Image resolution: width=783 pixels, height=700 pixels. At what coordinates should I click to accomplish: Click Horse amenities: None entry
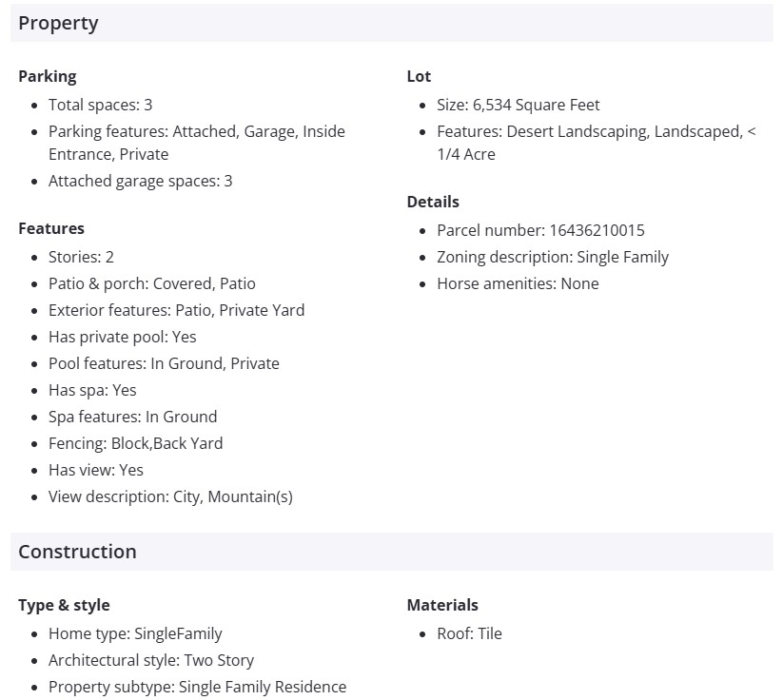tap(518, 283)
